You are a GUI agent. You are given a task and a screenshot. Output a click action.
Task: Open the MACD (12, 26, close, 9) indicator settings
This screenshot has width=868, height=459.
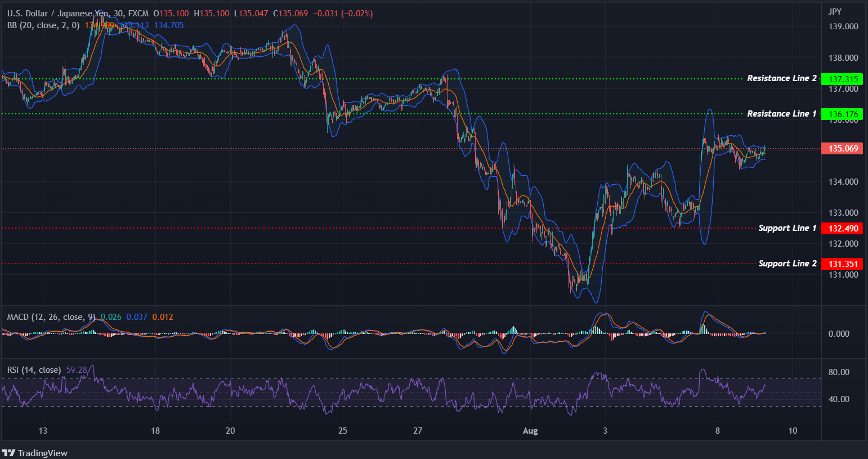click(x=50, y=317)
